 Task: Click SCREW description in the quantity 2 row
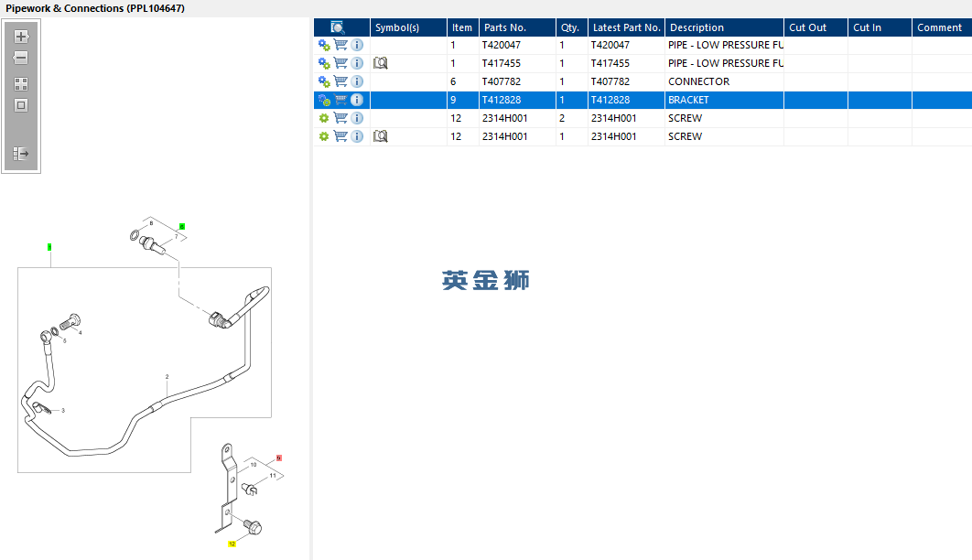tap(724, 118)
